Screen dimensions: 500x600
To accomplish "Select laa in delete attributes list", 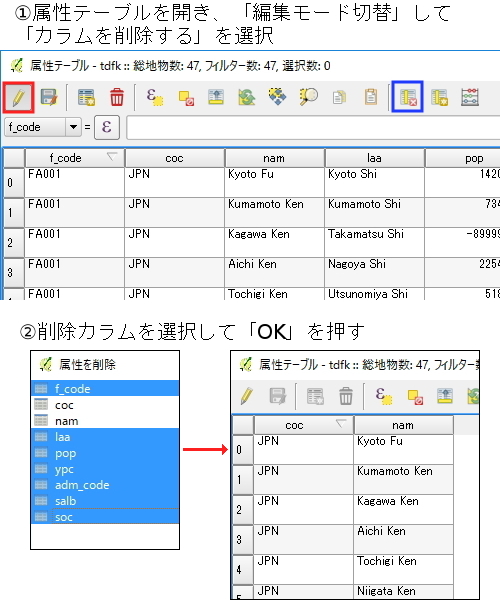I will tap(105, 437).
